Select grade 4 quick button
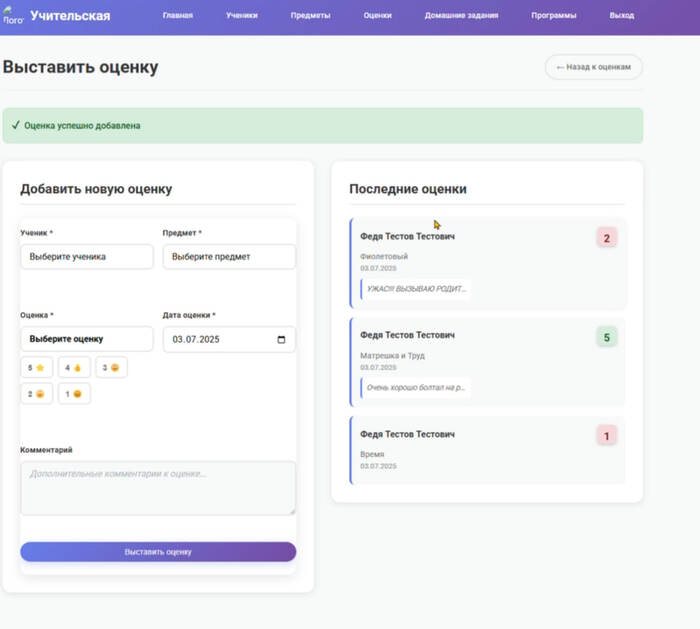The image size is (700, 629). [74, 367]
